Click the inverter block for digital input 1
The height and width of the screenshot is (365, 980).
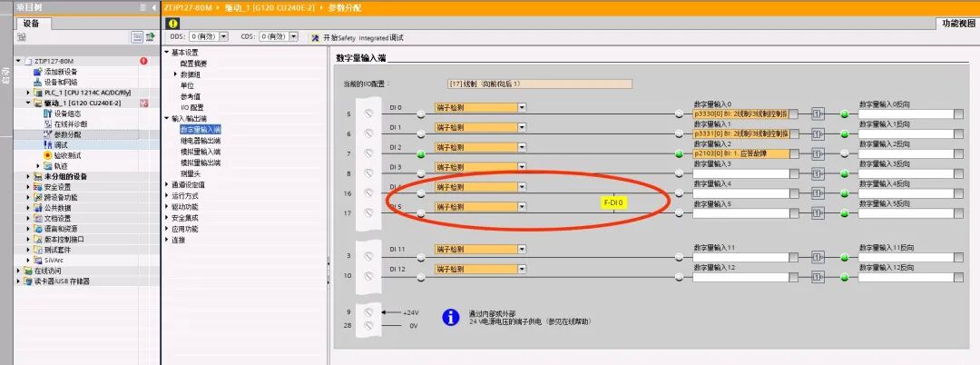[x=818, y=133]
